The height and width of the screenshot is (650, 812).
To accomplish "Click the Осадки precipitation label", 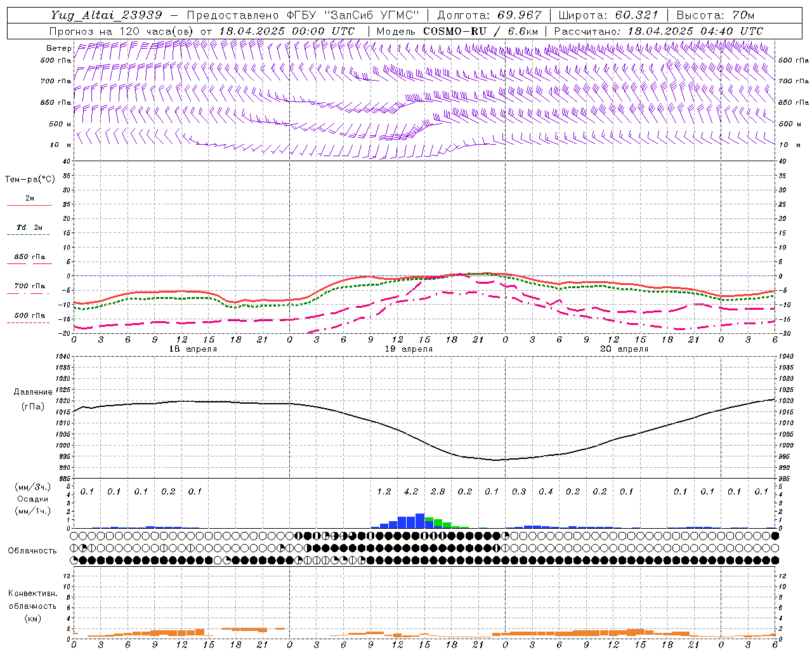I will pyautogui.click(x=33, y=499).
